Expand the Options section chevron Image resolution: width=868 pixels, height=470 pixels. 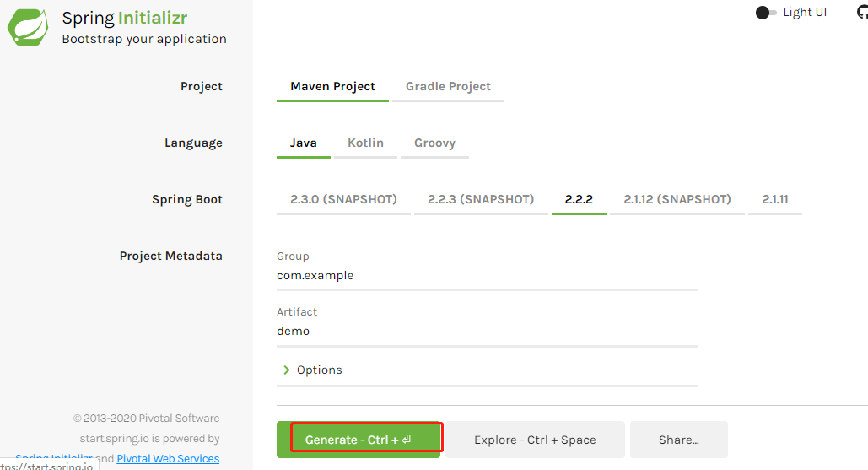pos(286,370)
